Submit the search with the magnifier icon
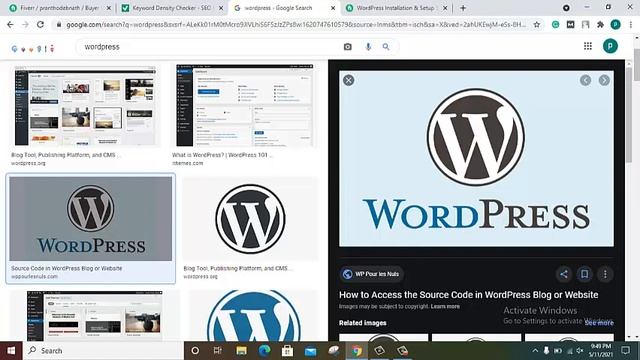This screenshot has width=640, height=360. tap(386, 47)
